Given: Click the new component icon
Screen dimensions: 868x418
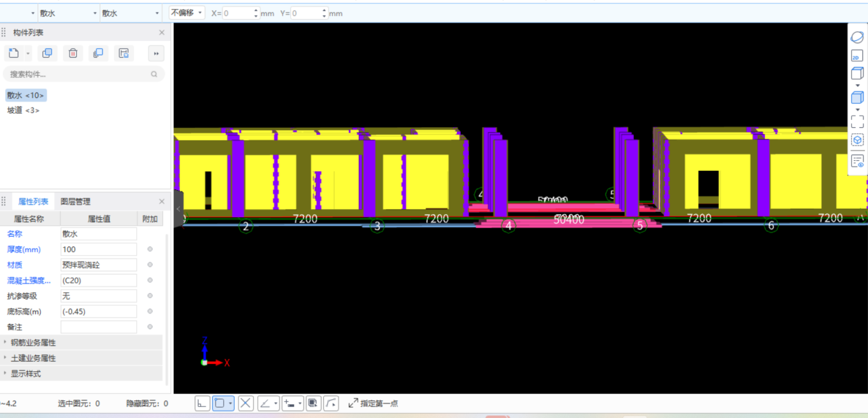Looking at the screenshot, I should pos(14,54).
